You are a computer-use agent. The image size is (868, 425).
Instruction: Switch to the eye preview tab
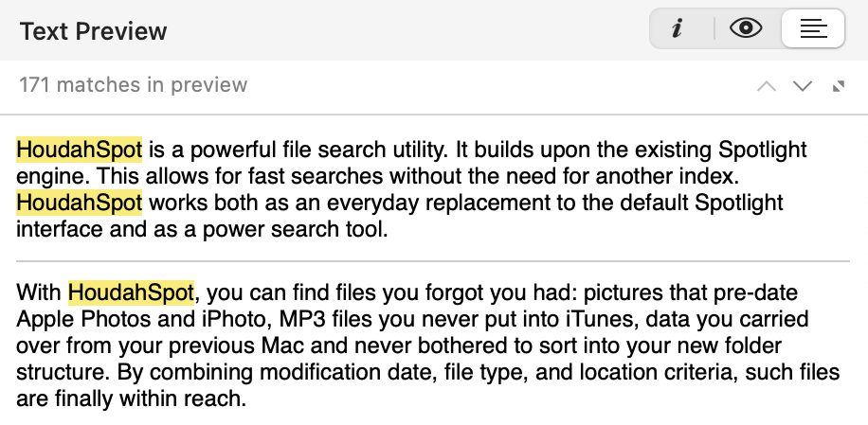747,29
